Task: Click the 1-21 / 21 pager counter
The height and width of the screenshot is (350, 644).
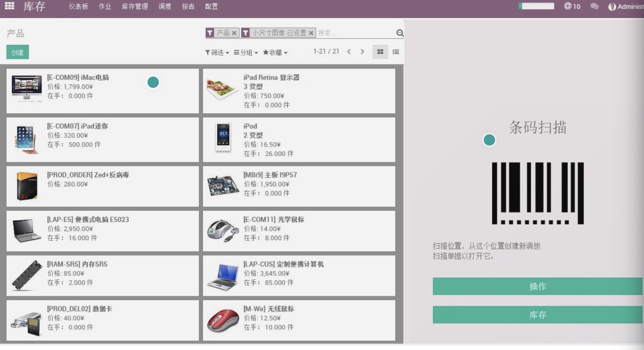Action: 326,52
